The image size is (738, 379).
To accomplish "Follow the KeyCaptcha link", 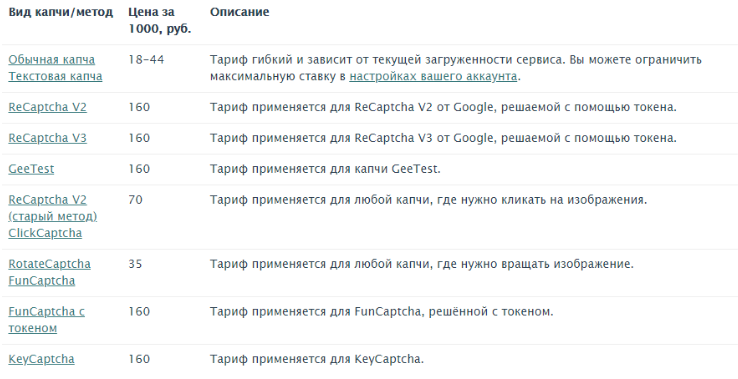I will pyautogui.click(x=41, y=359).
